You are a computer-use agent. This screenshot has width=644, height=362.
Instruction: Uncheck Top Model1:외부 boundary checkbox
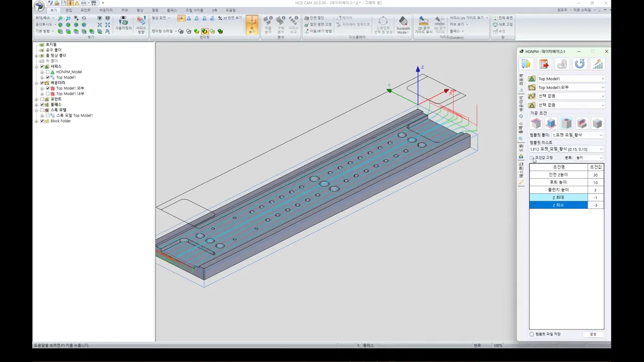48,88
